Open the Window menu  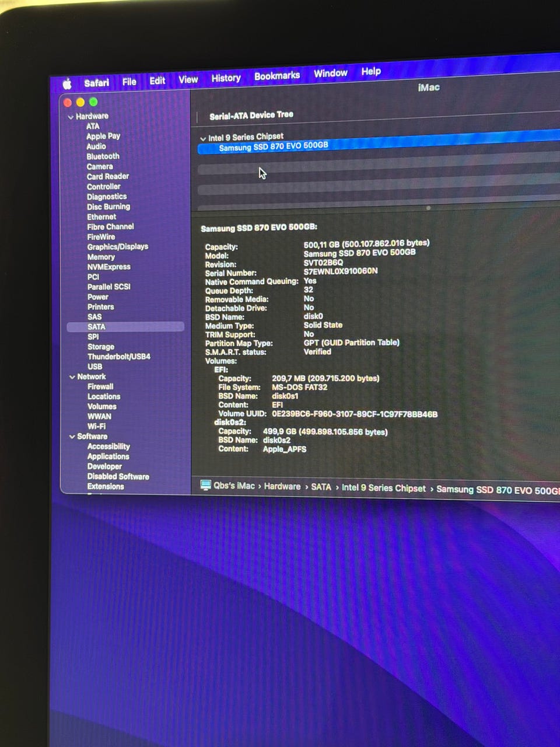pos(330,73)
